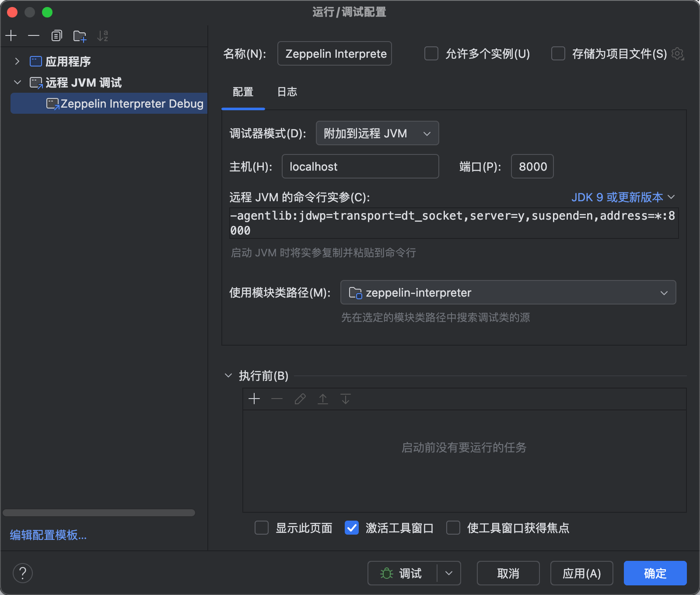Select Zeppelin Interpreter Debug configuration
The image size is (700, 595).
click(109, 104)
